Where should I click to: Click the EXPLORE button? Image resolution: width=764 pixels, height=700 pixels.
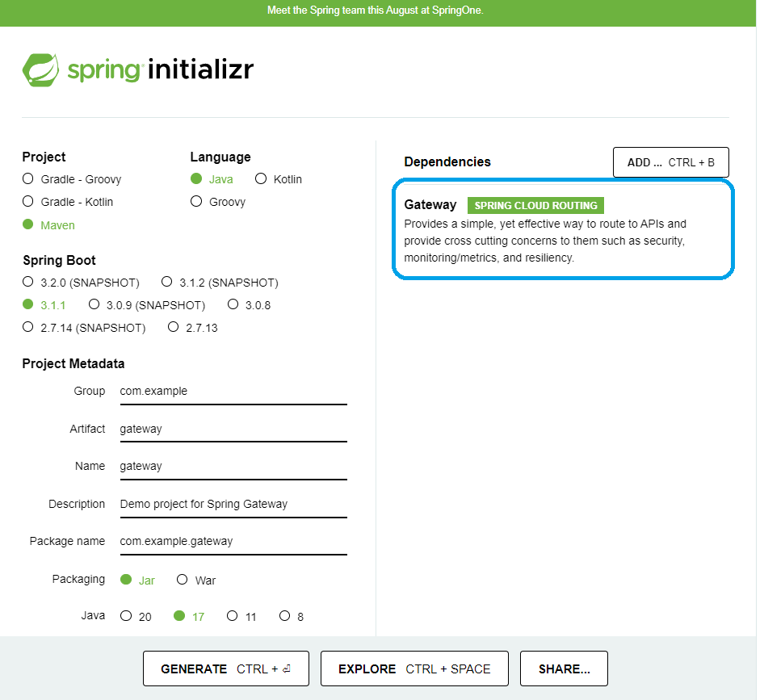point(414,669)
